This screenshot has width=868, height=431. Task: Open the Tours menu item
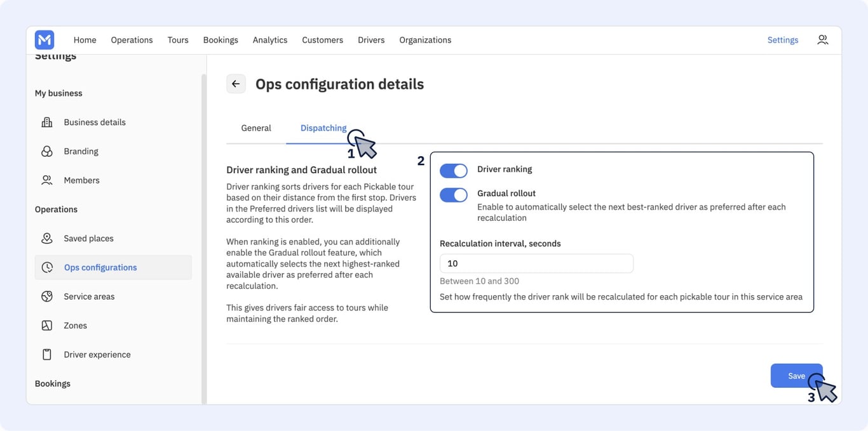tap(178, 40)
